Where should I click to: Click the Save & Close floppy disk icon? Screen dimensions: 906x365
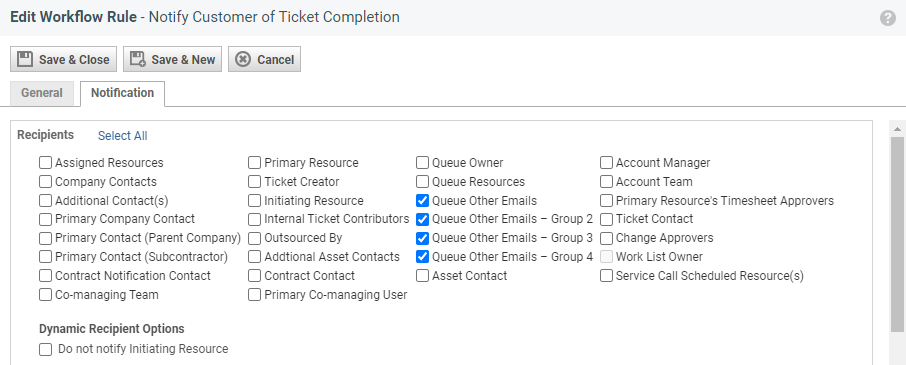24,59
